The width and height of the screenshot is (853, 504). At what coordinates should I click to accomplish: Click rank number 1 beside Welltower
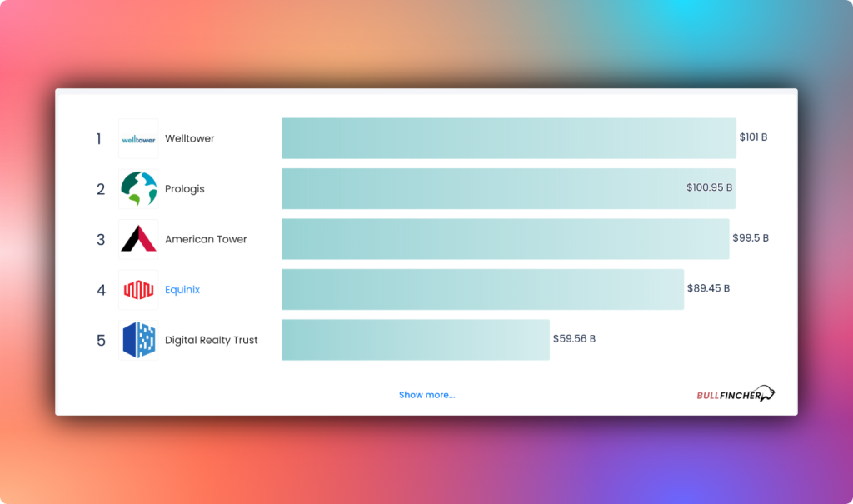pos(99,139)
